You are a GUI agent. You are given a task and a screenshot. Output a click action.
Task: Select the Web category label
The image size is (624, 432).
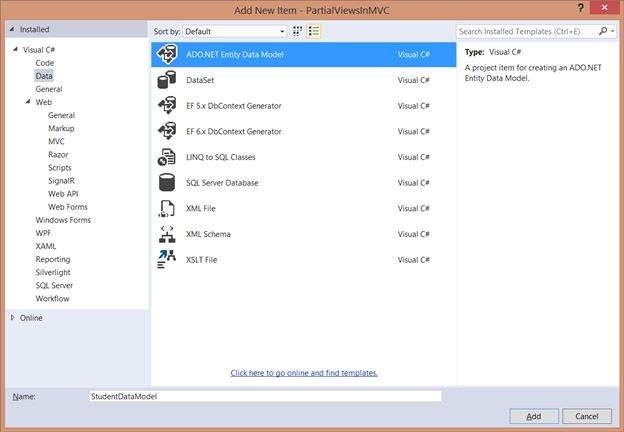tap(44, 102)
